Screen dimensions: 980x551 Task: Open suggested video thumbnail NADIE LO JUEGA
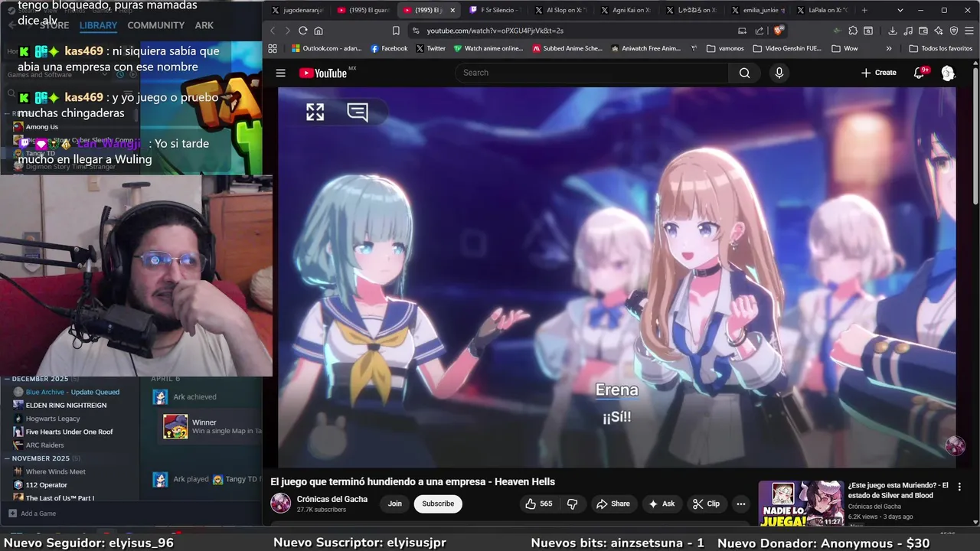pos(801,504)
